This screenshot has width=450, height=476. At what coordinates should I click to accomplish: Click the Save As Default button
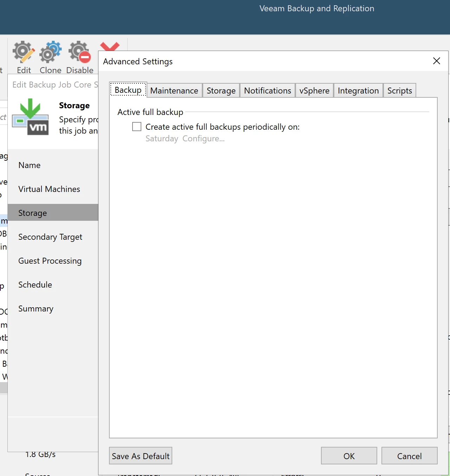141,456
